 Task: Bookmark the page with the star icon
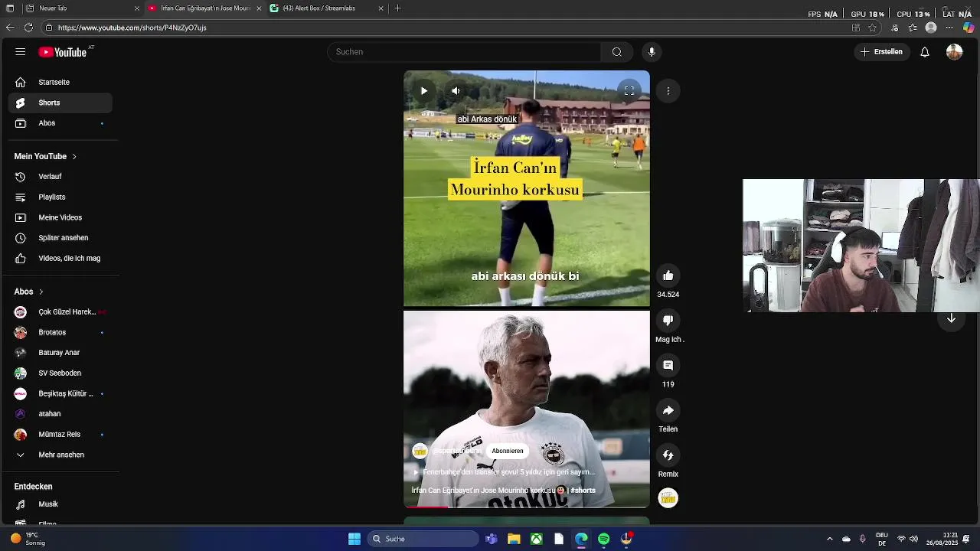[872, 28]
